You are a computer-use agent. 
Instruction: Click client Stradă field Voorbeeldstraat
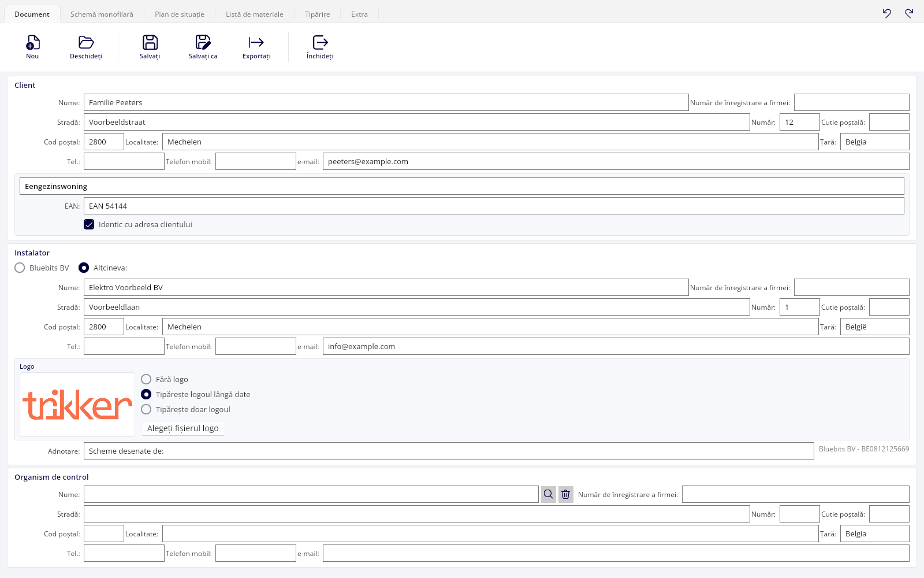pyautogui.click(x=417, y=122)
